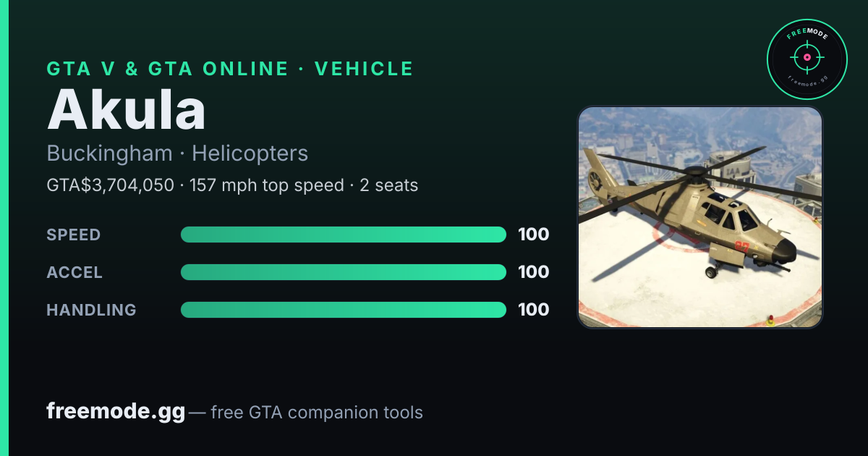Click the ACCEL stat progress bar
The image size is (868, 456).
(x=344, y=272)
